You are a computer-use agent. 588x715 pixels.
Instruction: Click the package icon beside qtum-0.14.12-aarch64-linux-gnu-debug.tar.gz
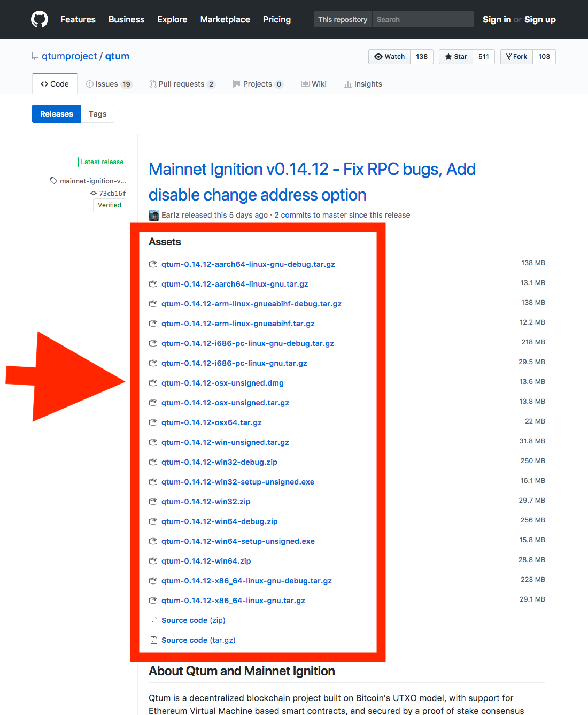point(153,264)
